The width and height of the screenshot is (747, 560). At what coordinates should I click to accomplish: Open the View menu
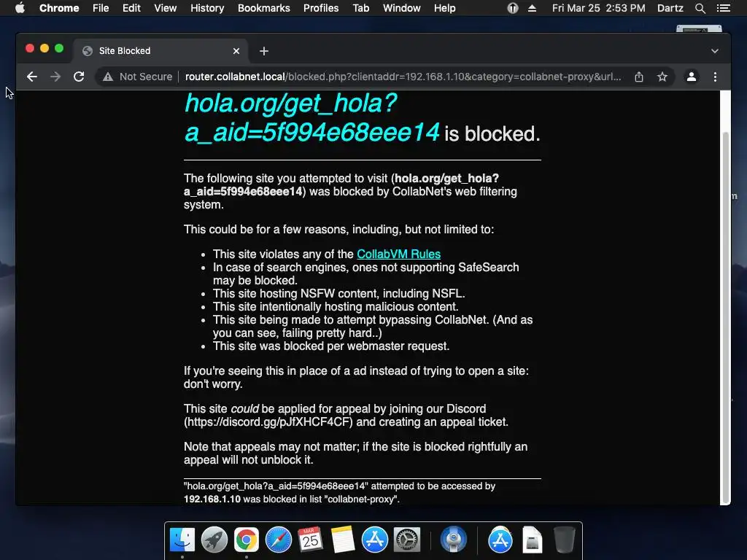click(x=166, y=8)
